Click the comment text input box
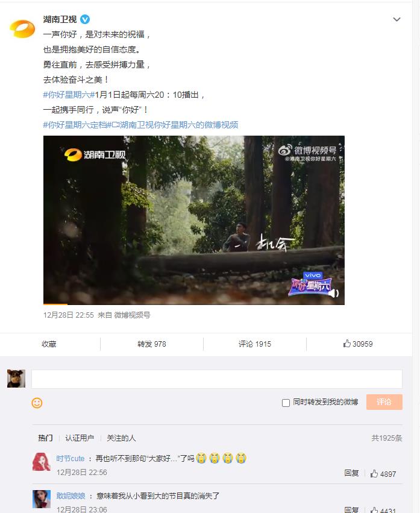This screenshot has height=513, width=420. coord(216,379)
